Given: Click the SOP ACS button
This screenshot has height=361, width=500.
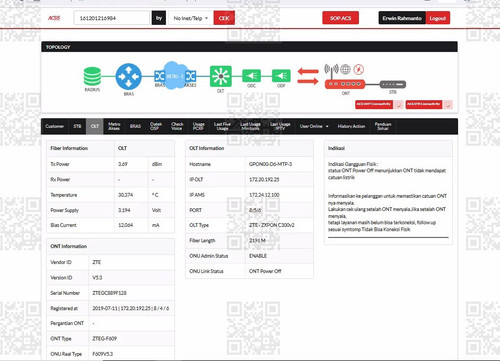Looking at the screenshot, I should click(x=340, y=18).
